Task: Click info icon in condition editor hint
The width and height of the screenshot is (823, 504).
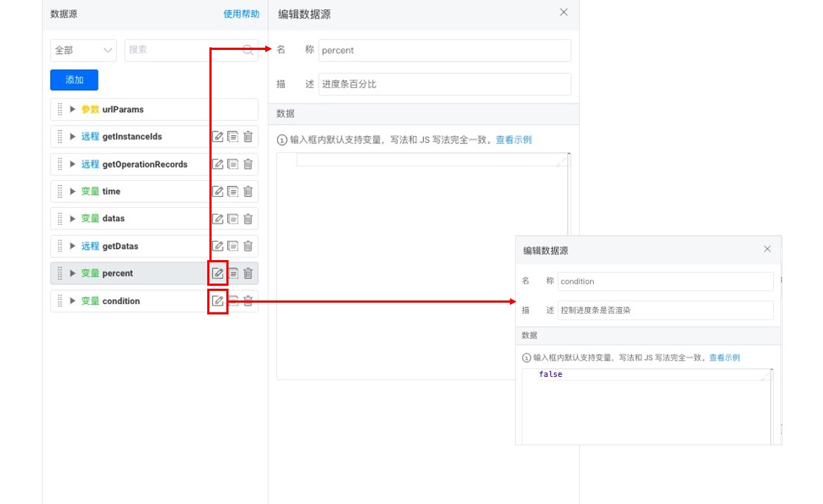Action: tap(526, 358)
